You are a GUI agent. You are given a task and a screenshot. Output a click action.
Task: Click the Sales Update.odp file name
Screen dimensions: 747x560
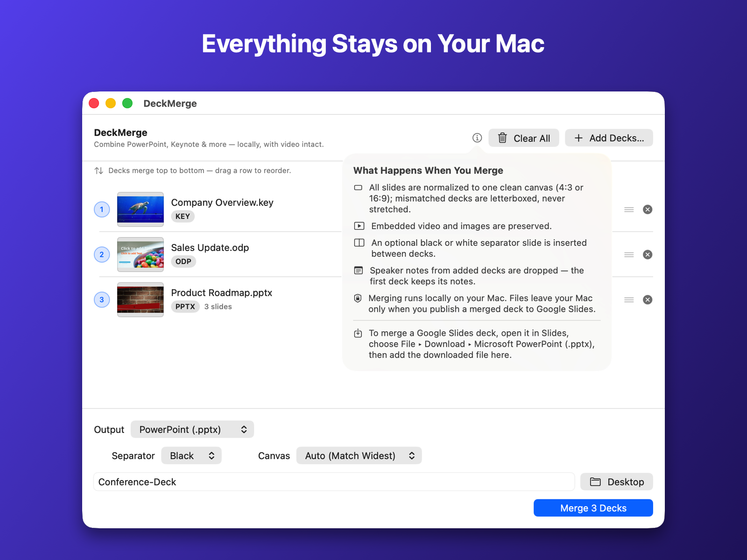pos(210,248)
